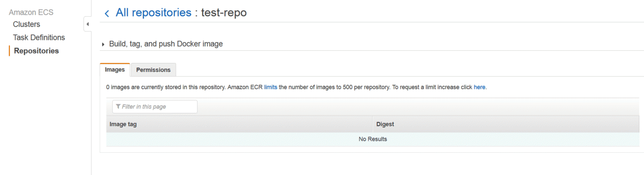Click the funnel filter icon
644x175 pixels.
click(x=118, y=107)
